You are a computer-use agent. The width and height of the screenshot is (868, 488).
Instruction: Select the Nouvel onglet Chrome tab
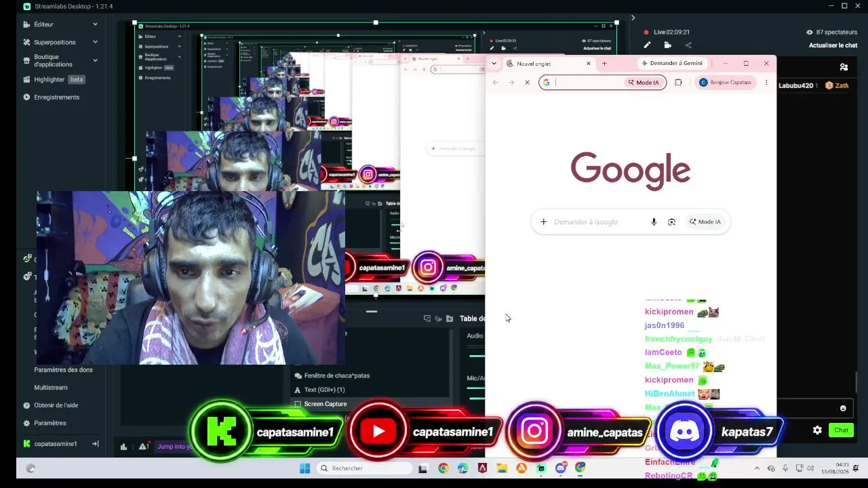click(x=548, y=64)
